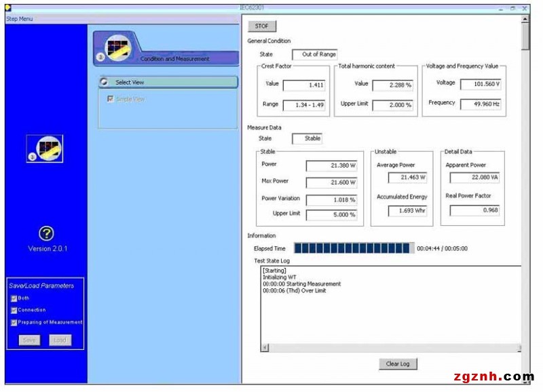Open help via the question mark icon
This screenshot has height=392, width=543.
46,233
